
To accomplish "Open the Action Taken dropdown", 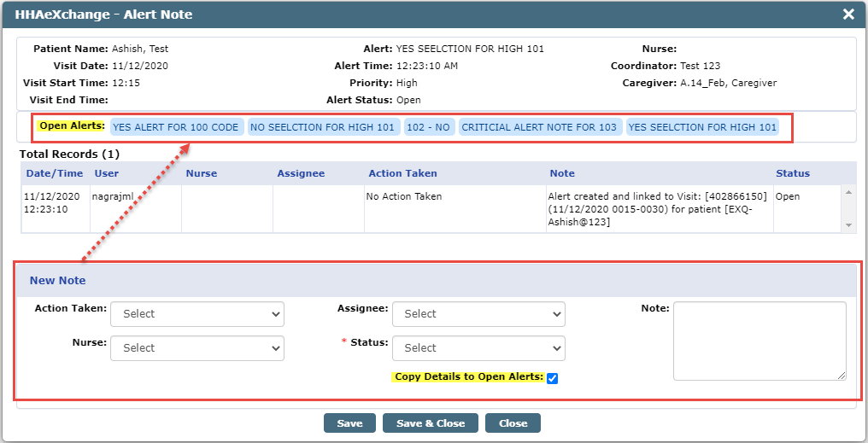I will tap(197, 314).
